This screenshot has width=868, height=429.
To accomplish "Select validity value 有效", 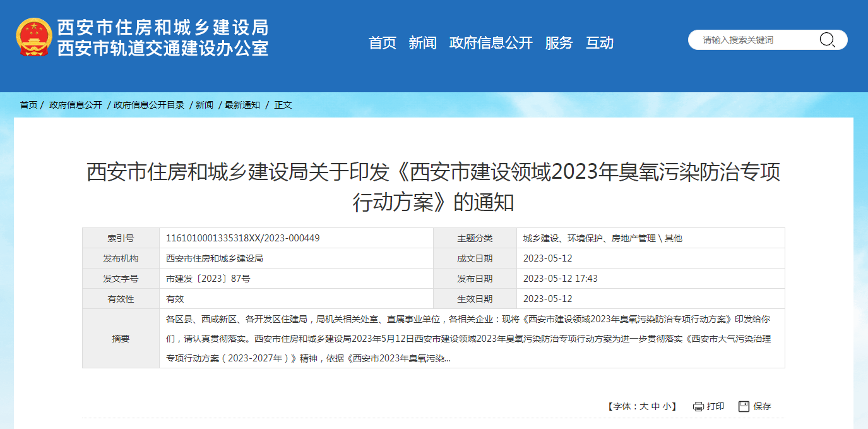I will [175, 299].
